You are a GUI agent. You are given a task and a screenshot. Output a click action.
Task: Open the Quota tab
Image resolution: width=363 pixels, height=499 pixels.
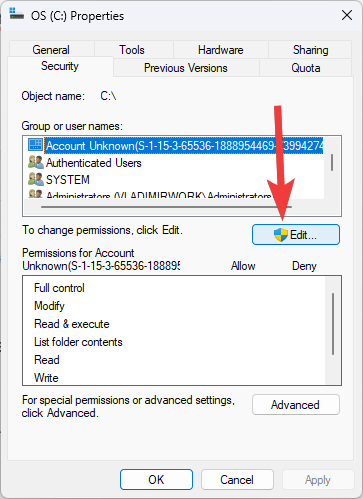pyautogui.click(x=306, y=68)
